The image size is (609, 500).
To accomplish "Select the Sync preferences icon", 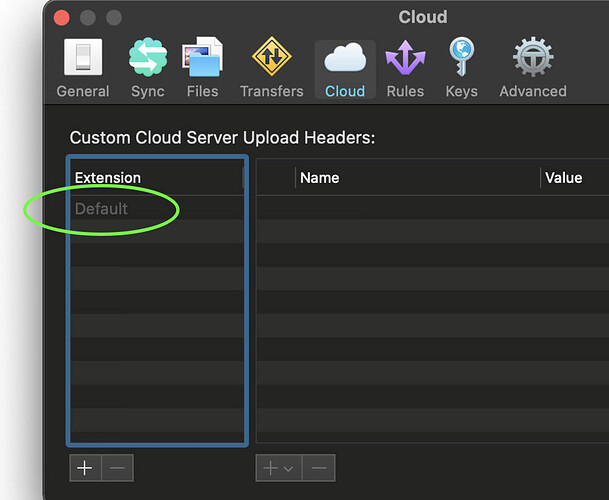I will click(148, 57).
